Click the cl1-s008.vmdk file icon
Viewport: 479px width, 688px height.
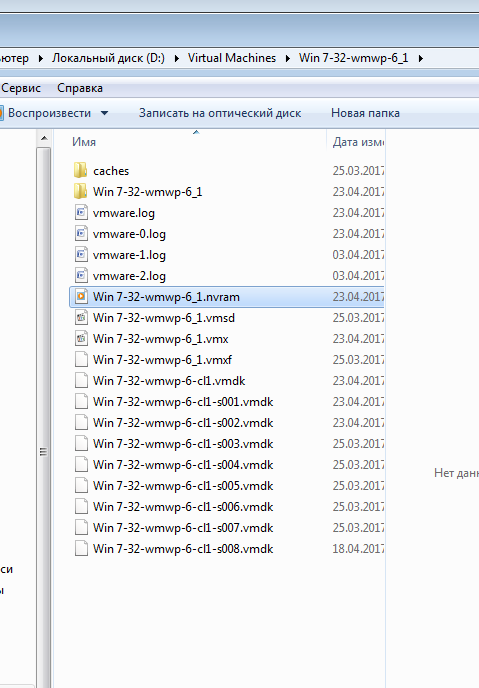click(81, 549)
